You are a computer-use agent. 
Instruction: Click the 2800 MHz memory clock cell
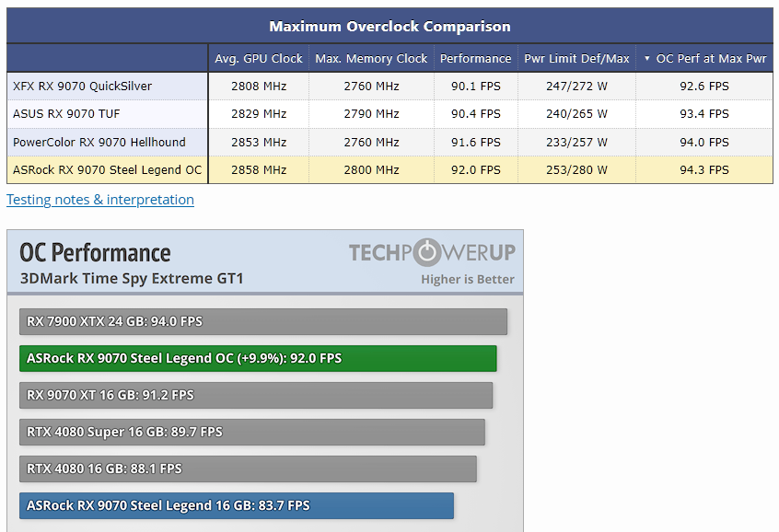371,170
